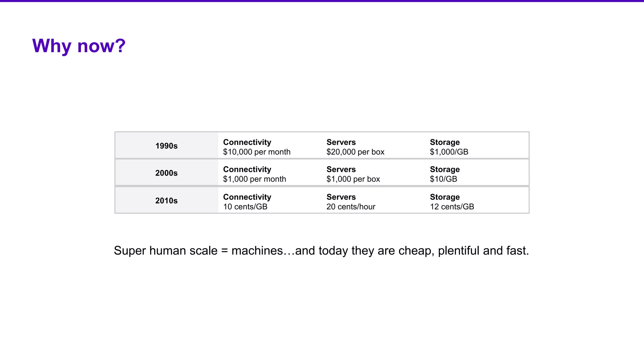This screenshot has height=362, width=644.
Task: Click the 1990s Servers heading
Action: [x=341, y=142]
